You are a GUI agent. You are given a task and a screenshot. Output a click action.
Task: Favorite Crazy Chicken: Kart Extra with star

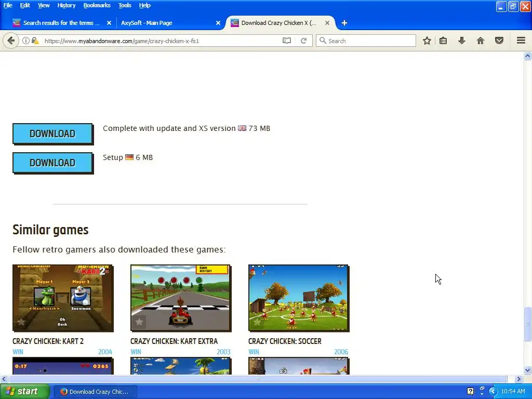tap(139, 322)
